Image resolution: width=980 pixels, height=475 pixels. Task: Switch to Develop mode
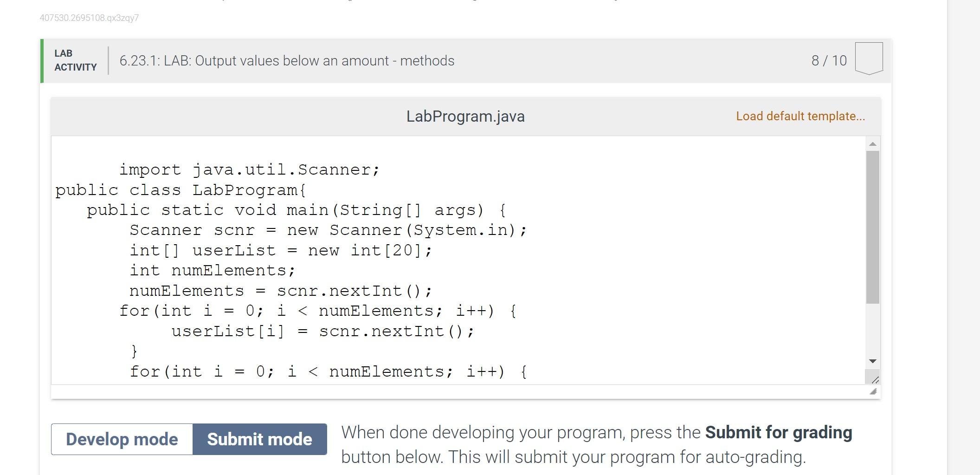(122, 439)
